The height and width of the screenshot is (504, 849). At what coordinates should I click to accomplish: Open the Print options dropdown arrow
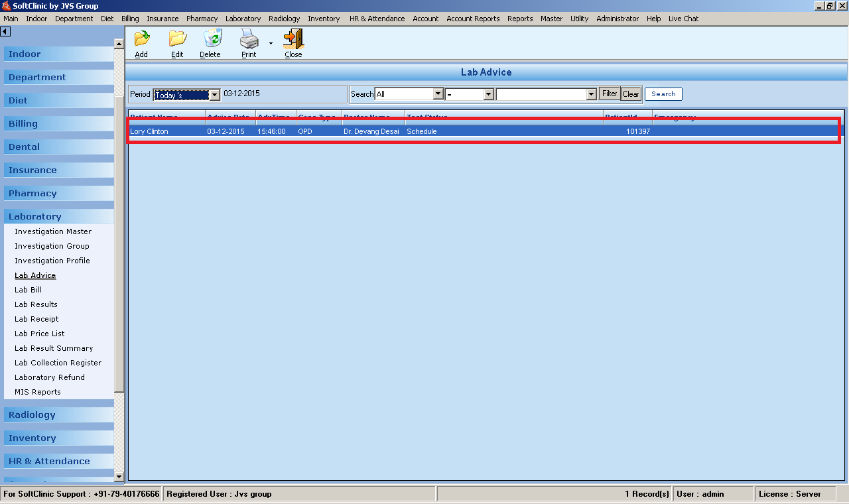click(x=271, y=44)
